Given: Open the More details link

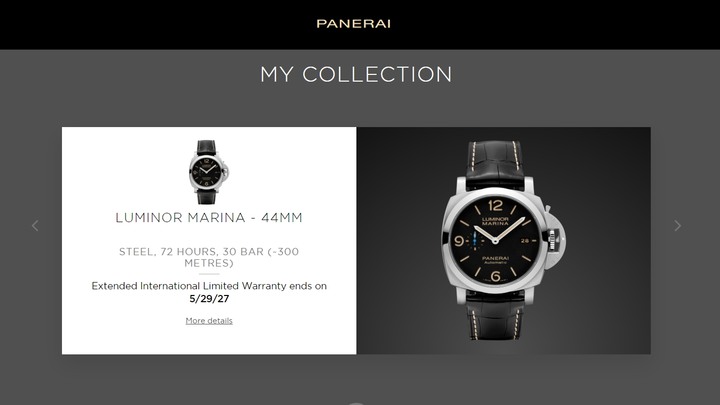Looking at the screenshot, I should 209,321.
